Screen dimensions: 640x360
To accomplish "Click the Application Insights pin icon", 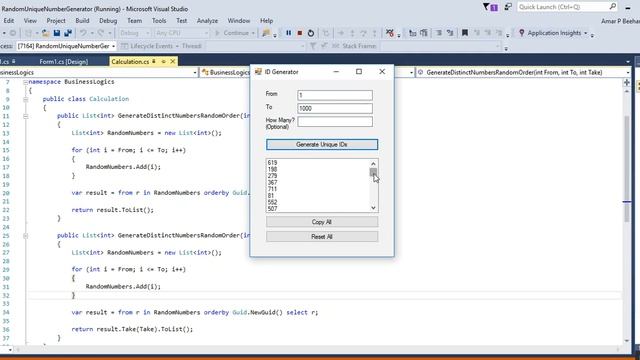I will [522, 33].
